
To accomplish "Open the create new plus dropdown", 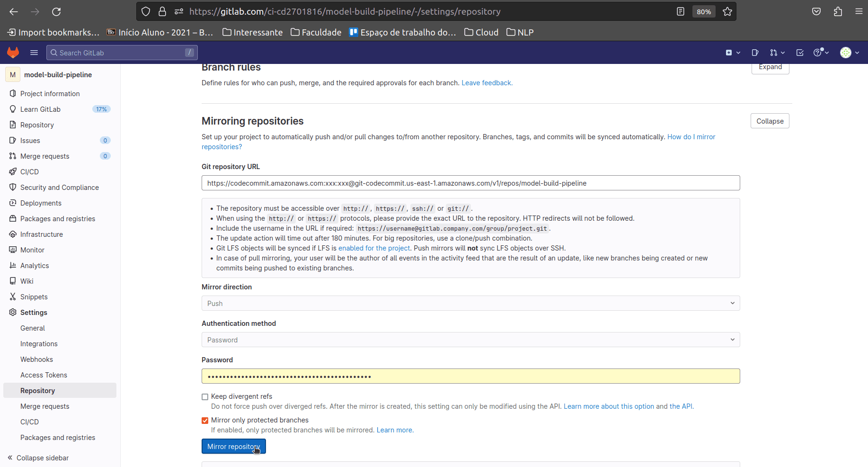I will click(x=733, y=53).
